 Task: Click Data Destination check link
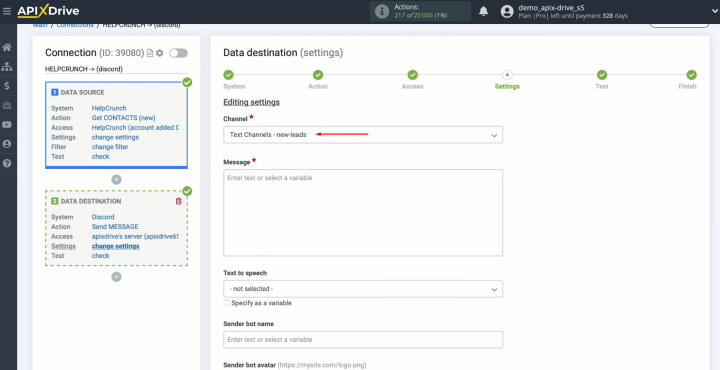click(x=101, y=256)
